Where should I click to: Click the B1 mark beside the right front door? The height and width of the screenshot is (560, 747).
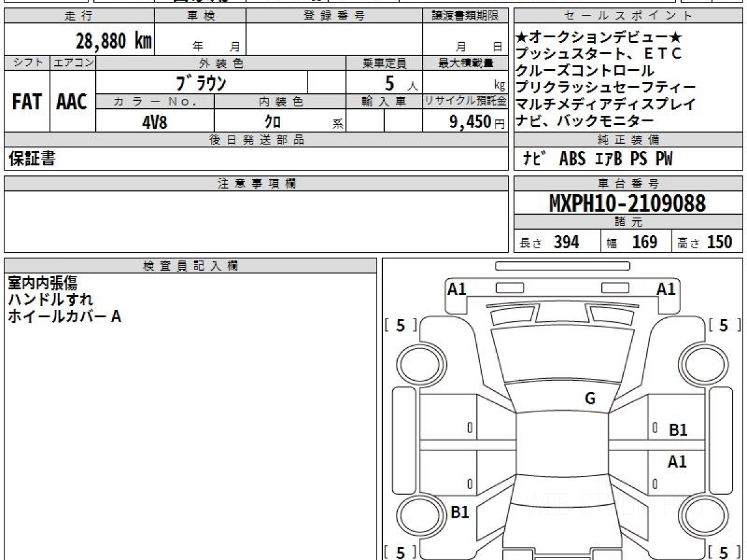point(678,429)
